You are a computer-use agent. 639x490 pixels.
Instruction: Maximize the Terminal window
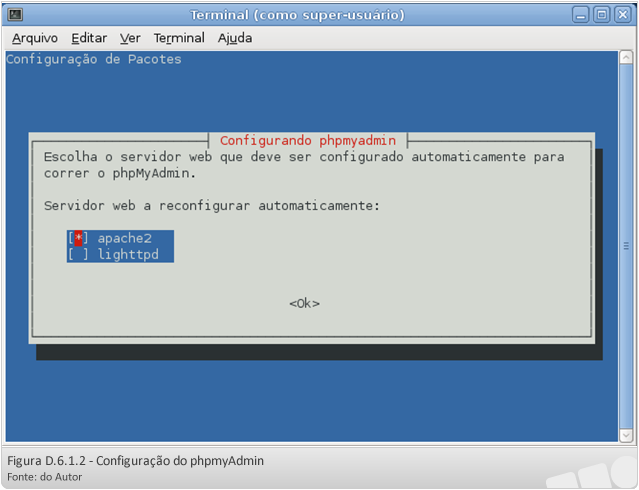click(x=602, y=15)
